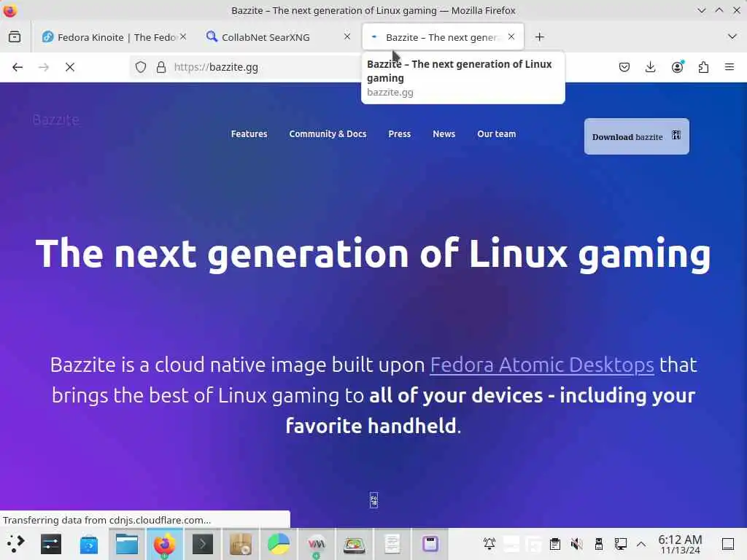Viewport: 747px width, 560px height.
Task: Open the purple window taskbar app
Action: click(x=430, y=544)
